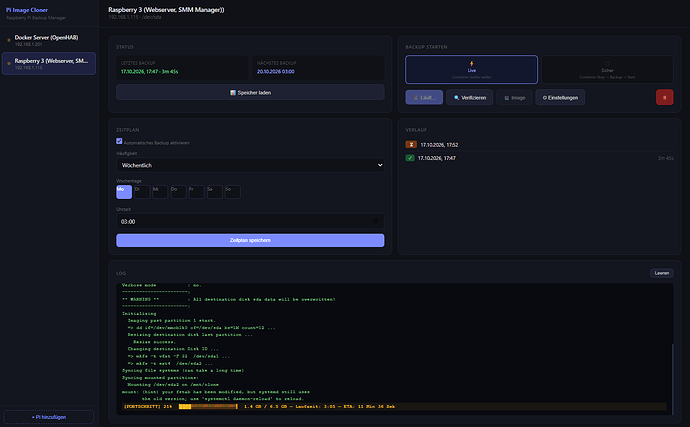
Task: Select the Sicher backup mode card
Action: tap(607, 69)
